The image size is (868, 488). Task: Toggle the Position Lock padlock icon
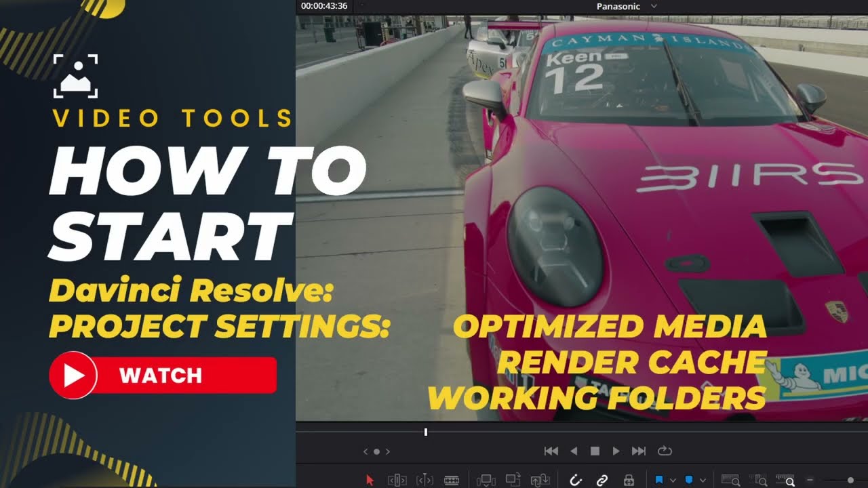point(629,481)
